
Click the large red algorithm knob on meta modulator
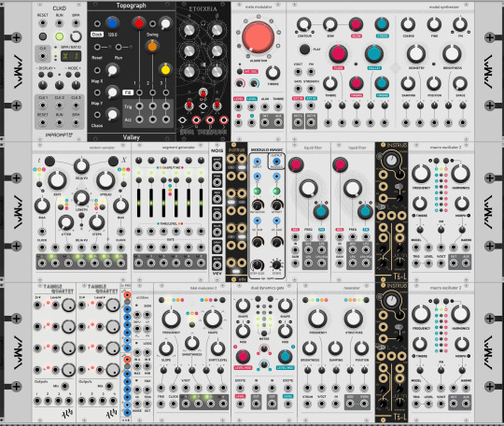tap(258, 37)
